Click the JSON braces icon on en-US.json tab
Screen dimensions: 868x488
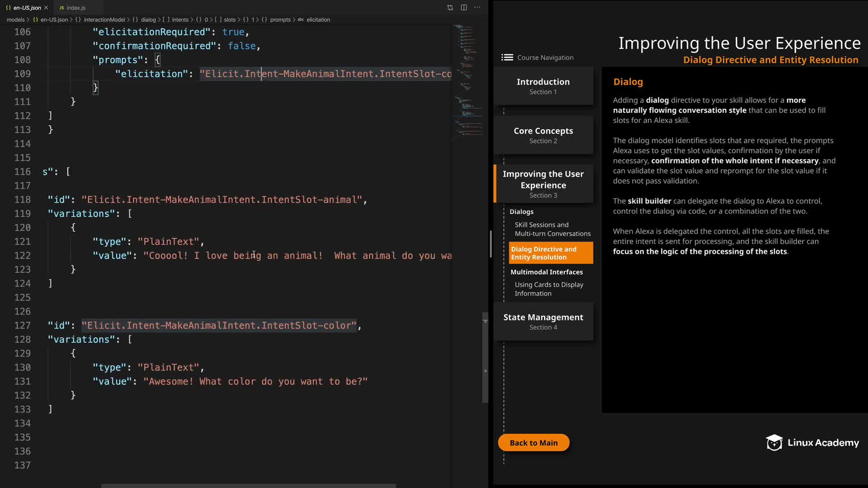pyautogui.click(x=8, y=8)
